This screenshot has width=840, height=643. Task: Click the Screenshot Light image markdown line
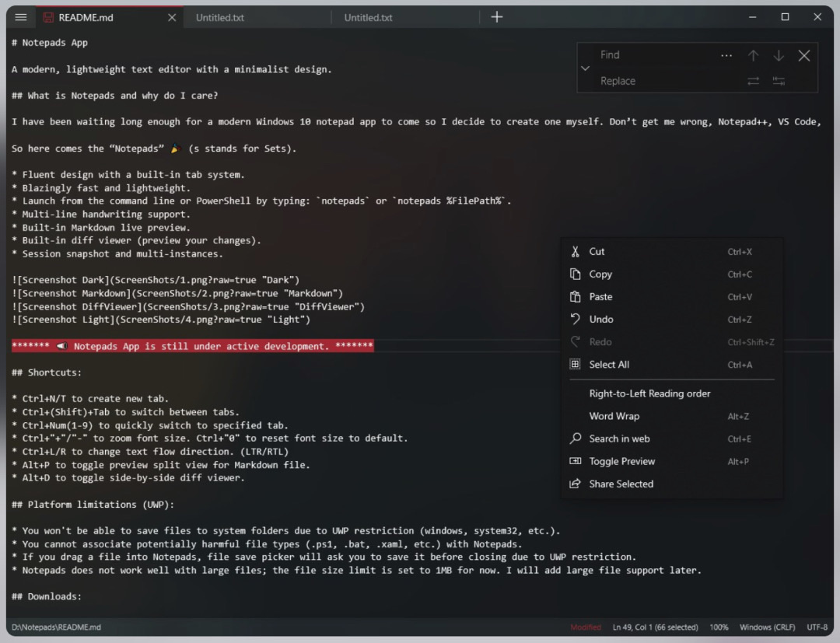point(161,320)
